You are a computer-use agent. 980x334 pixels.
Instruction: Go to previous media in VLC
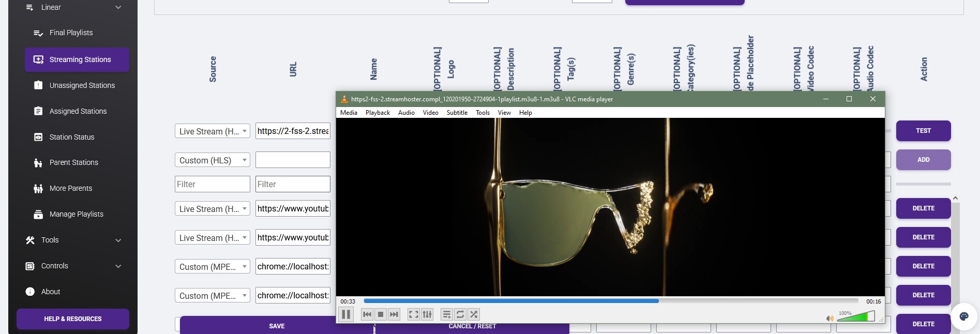(367, 314)
